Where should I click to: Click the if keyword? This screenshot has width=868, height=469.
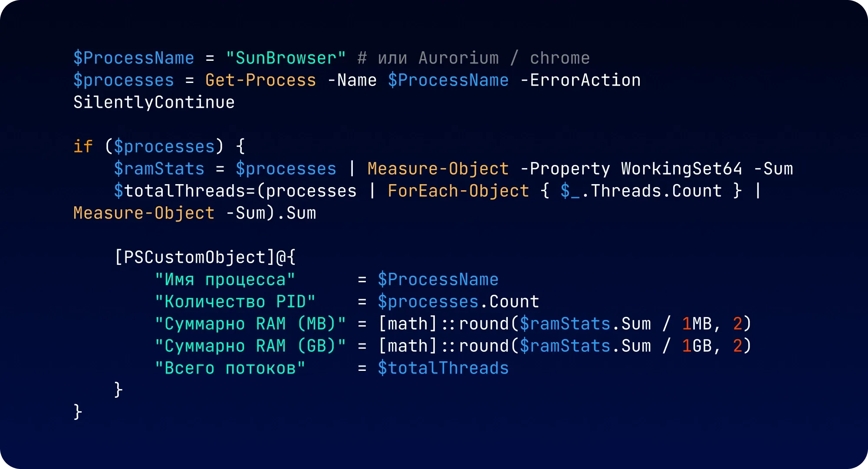[x=83, y=146]
